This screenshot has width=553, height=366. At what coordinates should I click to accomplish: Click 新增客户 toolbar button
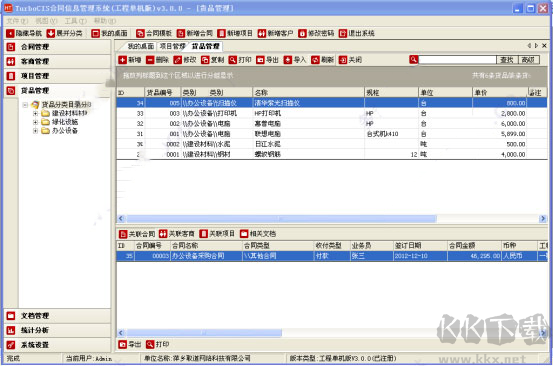(275, 33)
